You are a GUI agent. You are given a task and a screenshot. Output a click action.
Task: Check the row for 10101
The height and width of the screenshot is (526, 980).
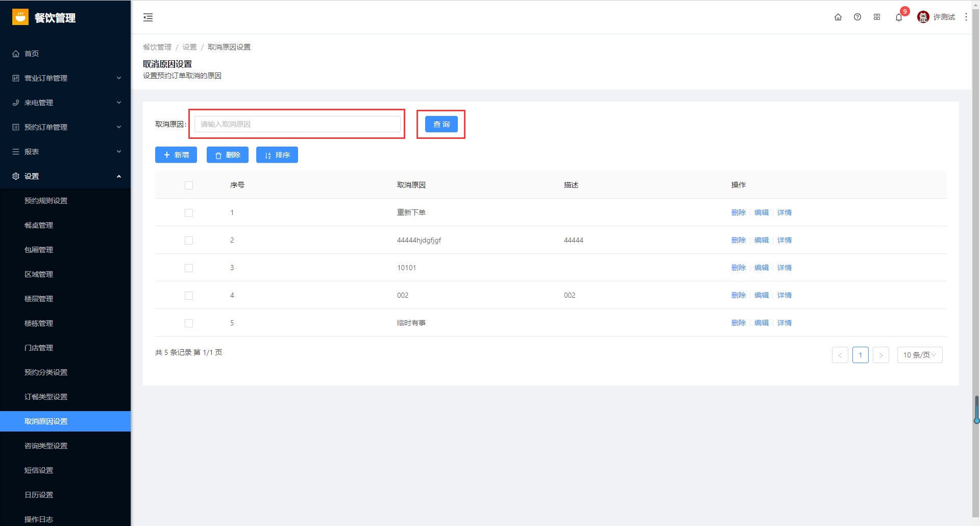(189, 268)
